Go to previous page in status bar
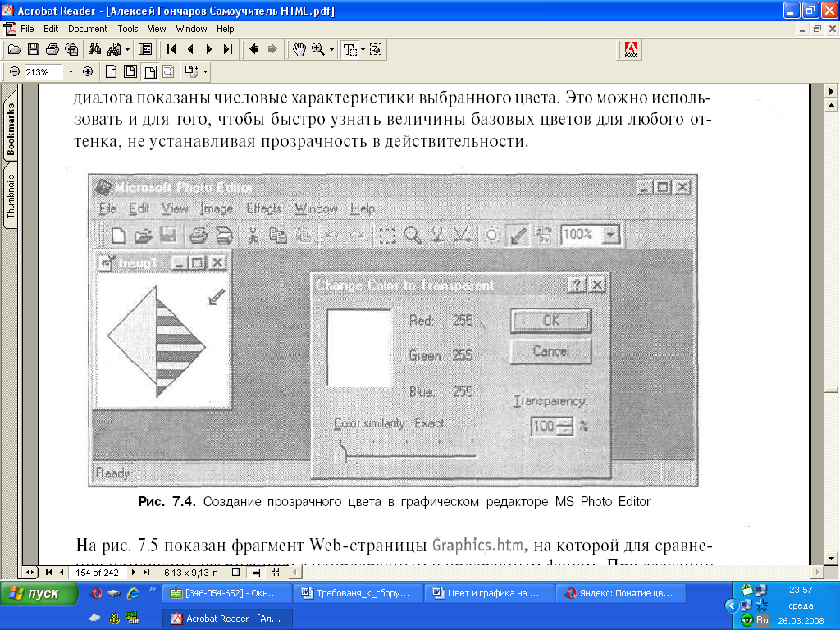The height and width of the screenshot is (630, 840). (62, 573)
